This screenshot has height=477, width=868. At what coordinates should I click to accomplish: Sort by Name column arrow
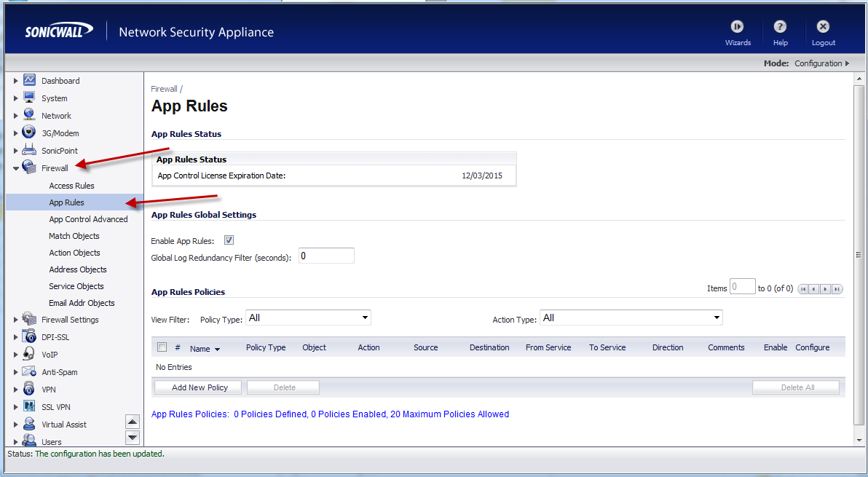(217, 349)
